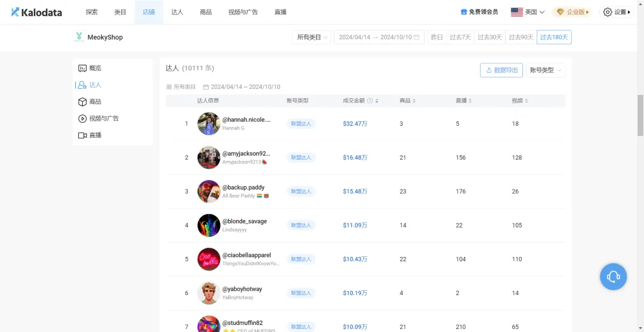This screenshot has height=332, width=644.
Task: Select the 过去30天 time range
Action: pyautogui.click(x=490, y=38)
